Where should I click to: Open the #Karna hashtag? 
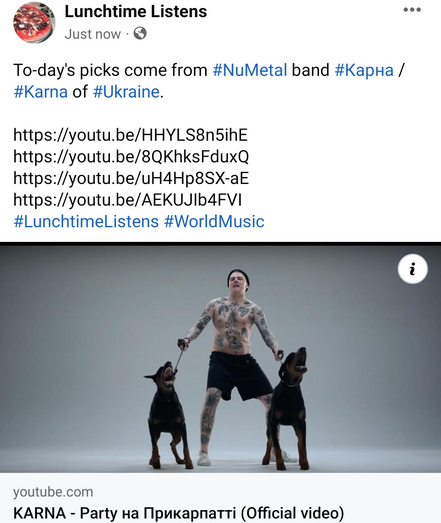[x=40, y=92]
